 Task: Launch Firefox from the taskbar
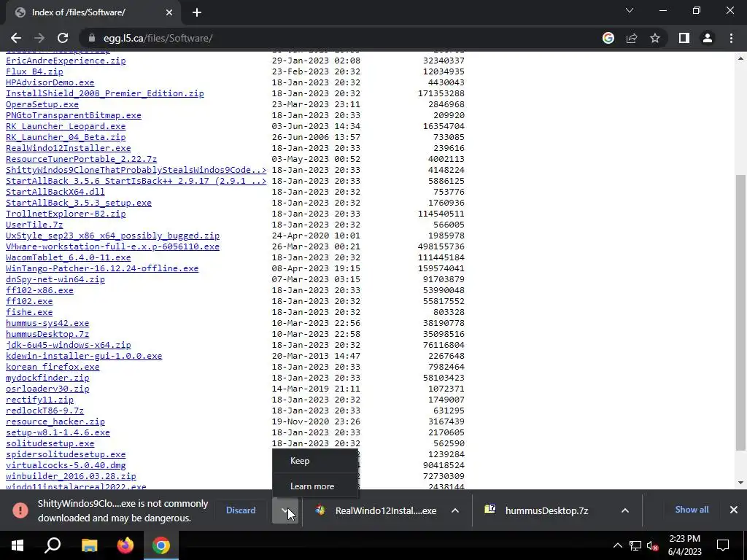tap(125, 545)
